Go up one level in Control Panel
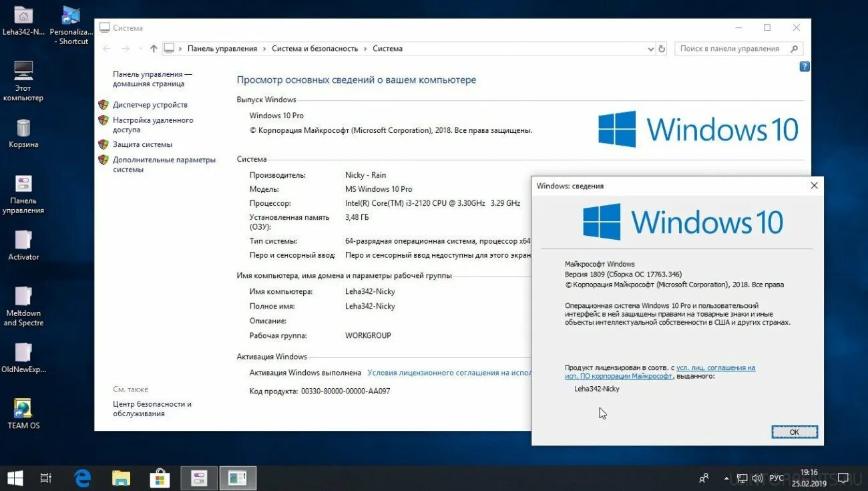Screen dimensions: 868x491 [154, 49]
